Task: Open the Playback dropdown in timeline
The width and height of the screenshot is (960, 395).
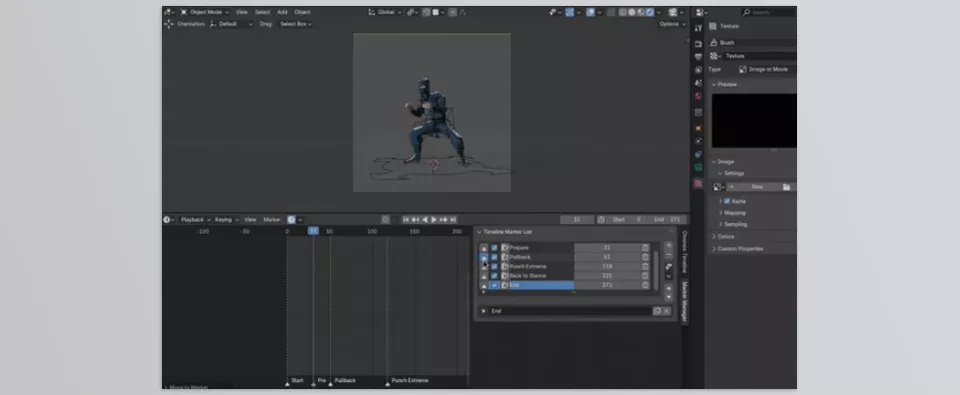Action: pyautogui.click(x=195, y=219)
